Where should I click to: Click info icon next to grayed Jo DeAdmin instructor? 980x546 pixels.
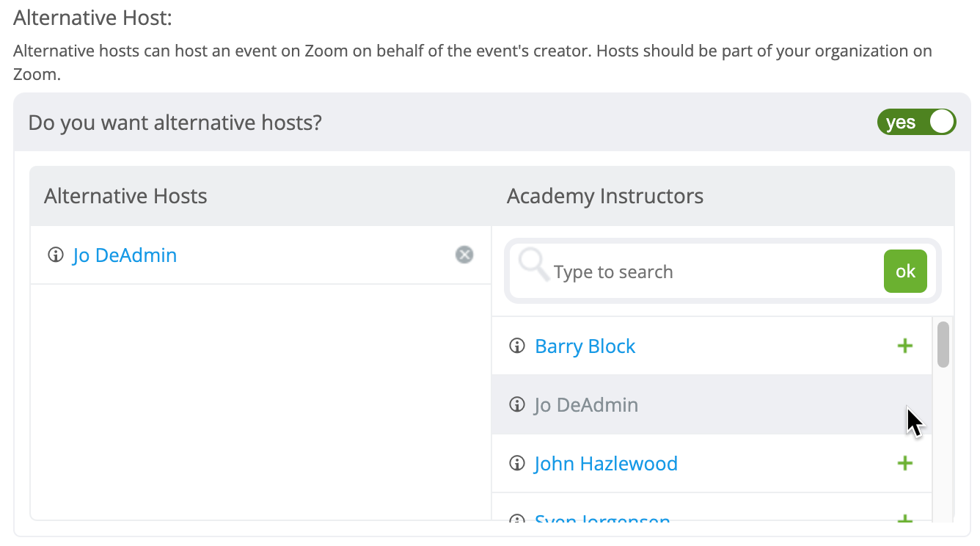[x=517, y=404]
